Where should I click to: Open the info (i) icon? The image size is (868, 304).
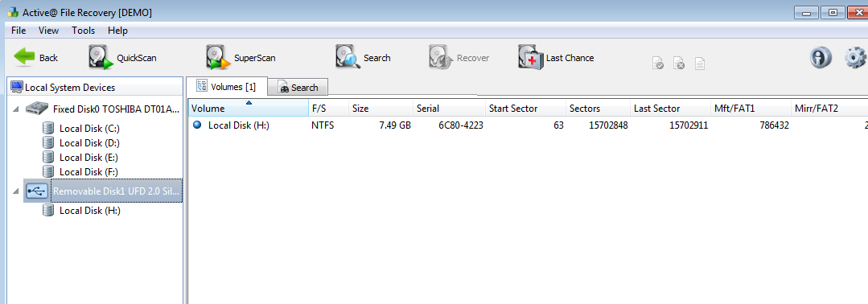click(821, 57)
